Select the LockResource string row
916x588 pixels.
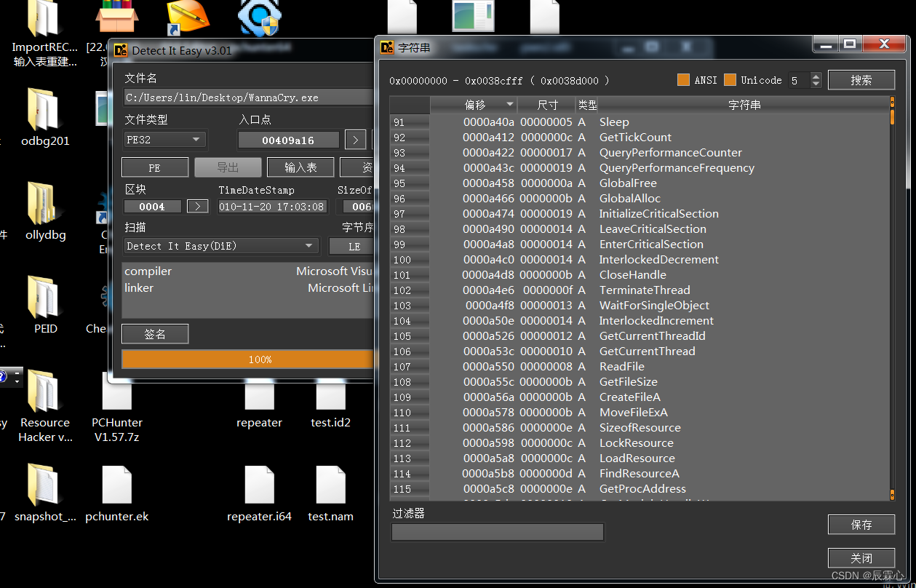(x=640, y=443)
